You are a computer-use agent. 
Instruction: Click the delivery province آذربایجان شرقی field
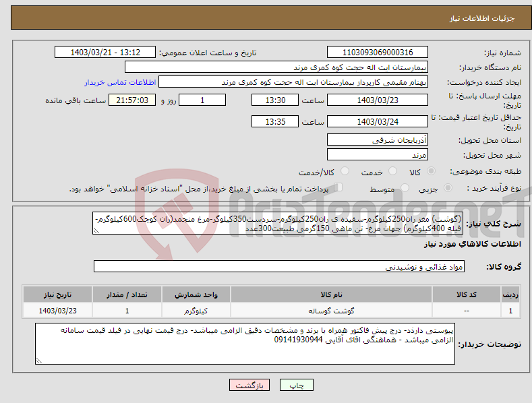[378, 139]
